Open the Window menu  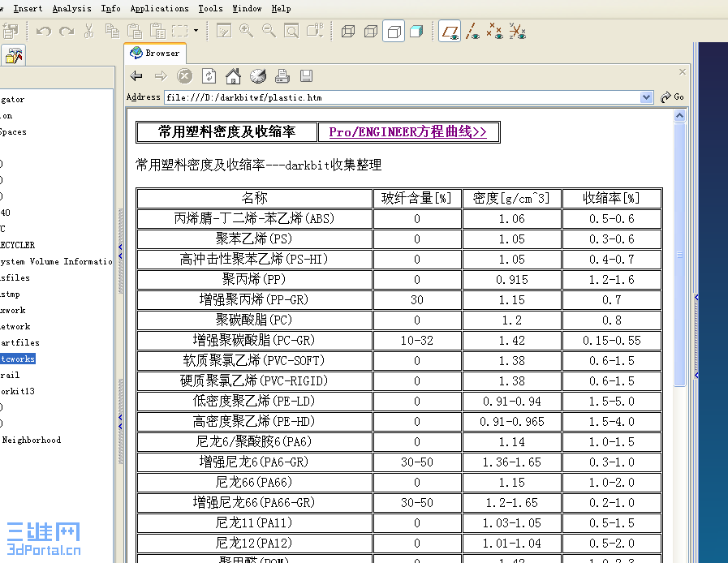[x=247, y=8]
